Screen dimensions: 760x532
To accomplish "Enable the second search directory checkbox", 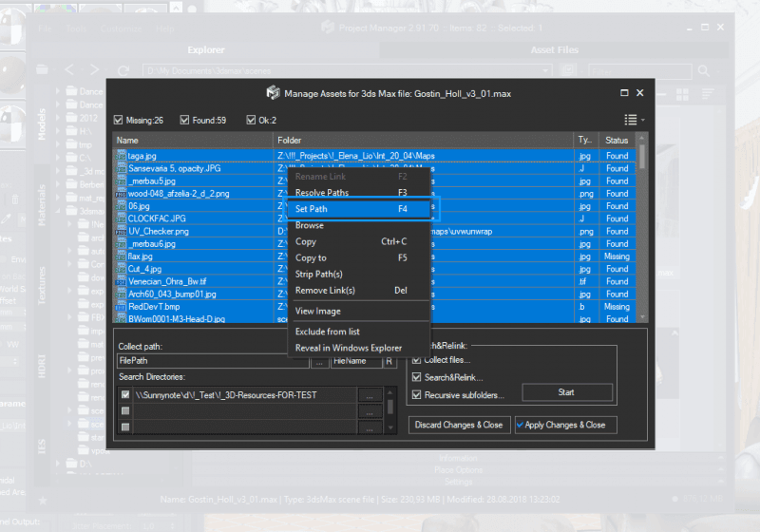I will click(125, 410).
